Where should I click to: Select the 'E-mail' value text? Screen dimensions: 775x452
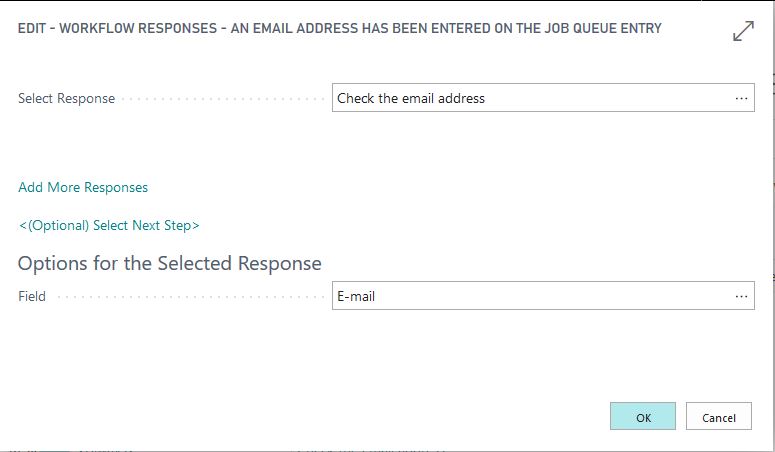[356, 296]
